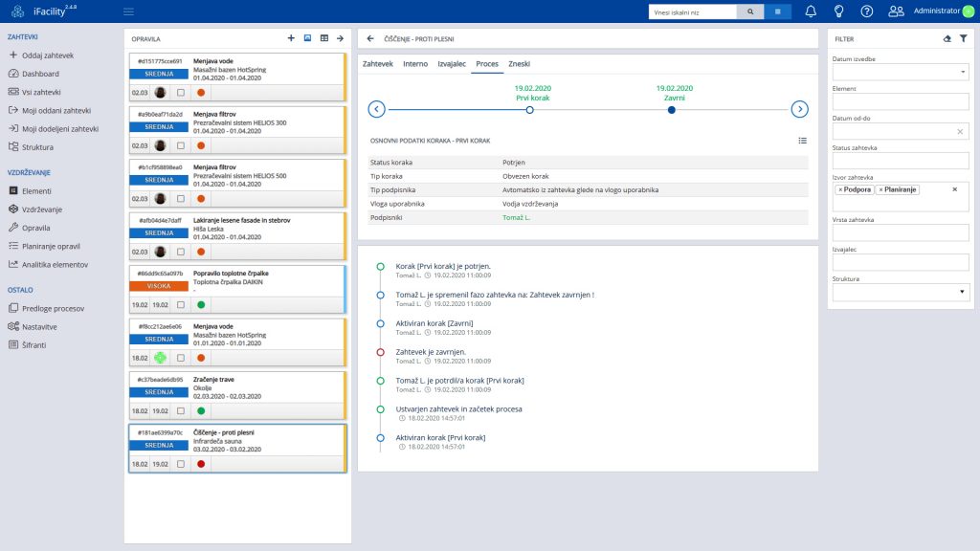
Task: Click red status dot on Čiščenje - proti plesni card
Action: [x=201, y=464]
